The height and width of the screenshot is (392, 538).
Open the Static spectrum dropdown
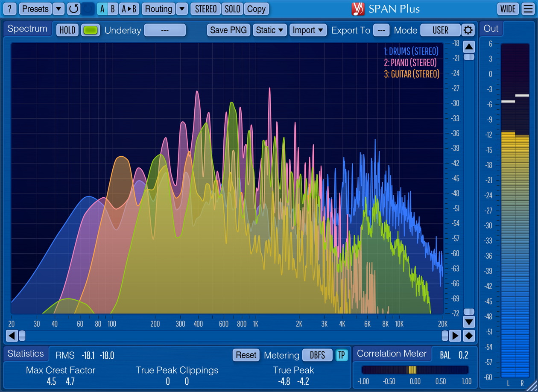click(269, 30)
